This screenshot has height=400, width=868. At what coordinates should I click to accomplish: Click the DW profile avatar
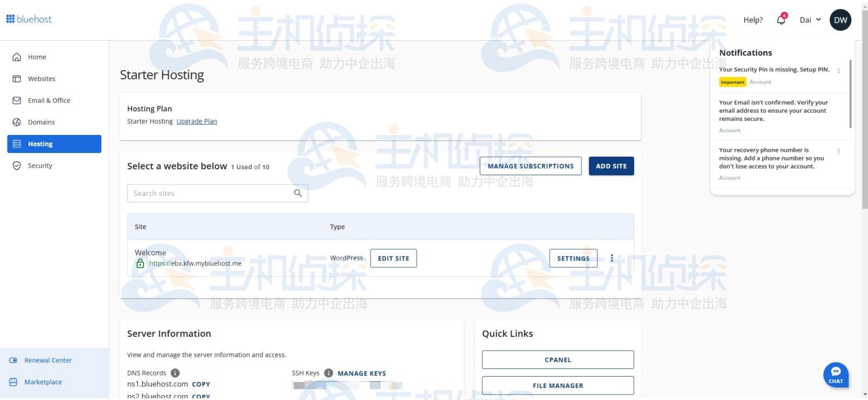click(840, 20)
